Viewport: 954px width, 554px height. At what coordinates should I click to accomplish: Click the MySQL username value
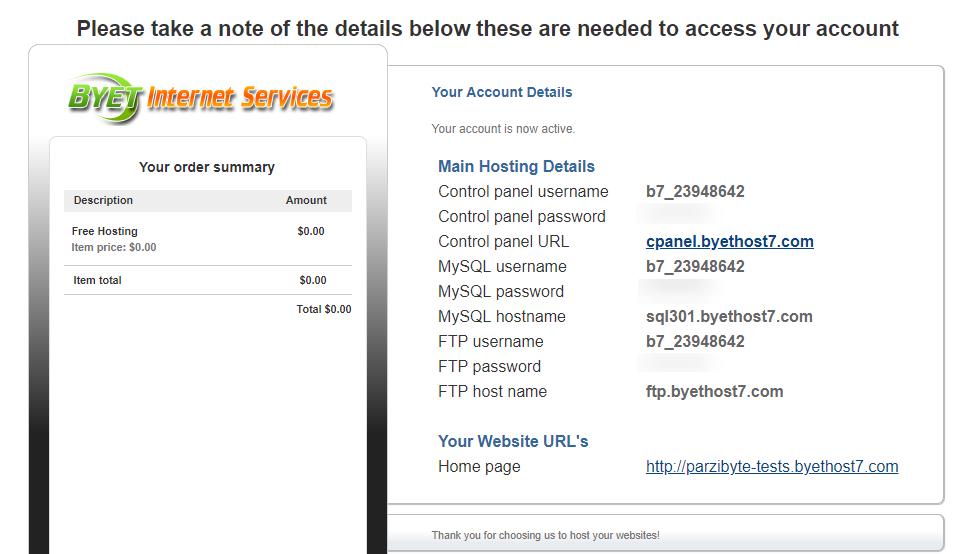coord(695,266)
